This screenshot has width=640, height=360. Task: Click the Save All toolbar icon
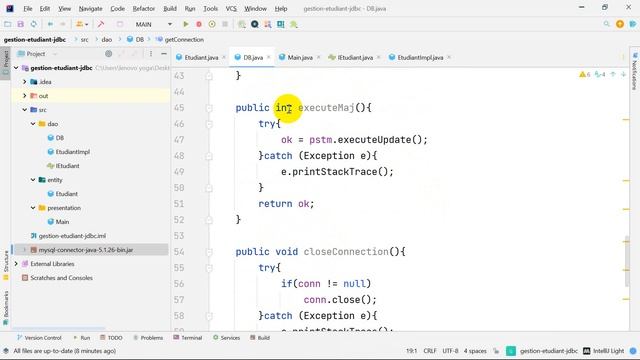[x=20, y=24]
